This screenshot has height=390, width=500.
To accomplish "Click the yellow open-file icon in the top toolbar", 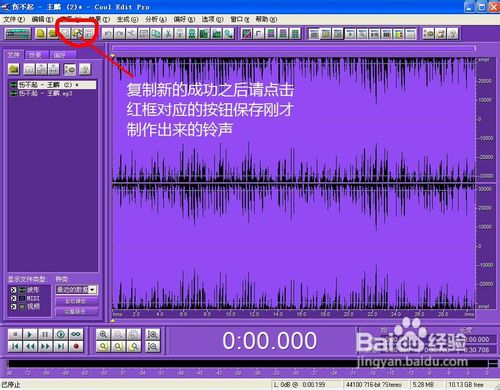I will (53, 33).
